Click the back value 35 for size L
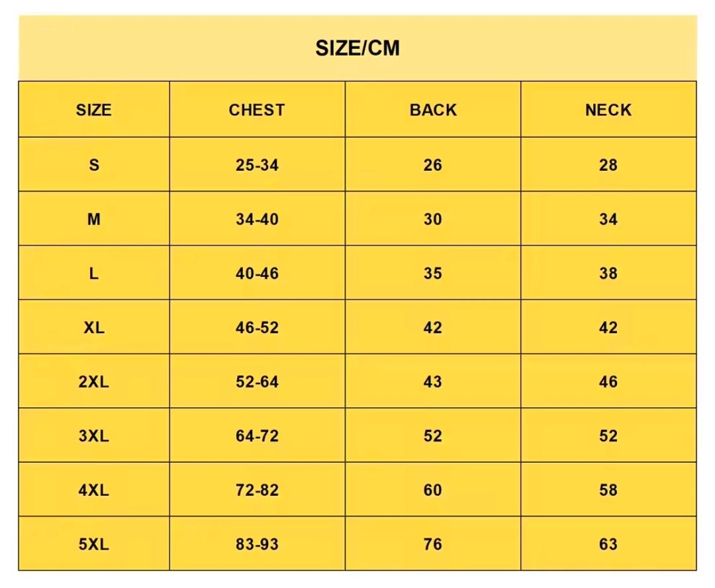The image size is (715, 588). click(x=433, y=273)
